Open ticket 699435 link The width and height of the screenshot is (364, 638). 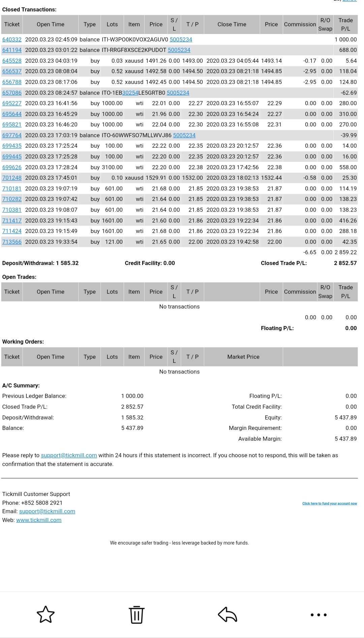12,146
